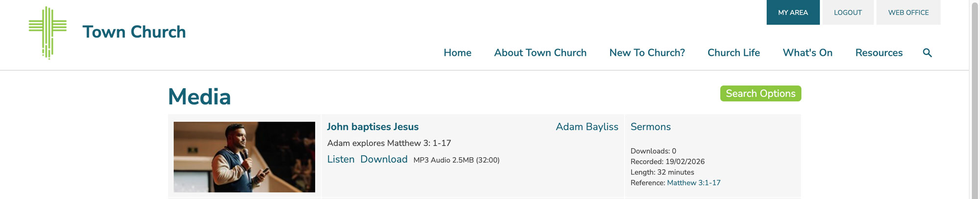The width and height of the screenshot is (980, 199).
Task: View speaker Adam Bayliss link
Action: 587,126
